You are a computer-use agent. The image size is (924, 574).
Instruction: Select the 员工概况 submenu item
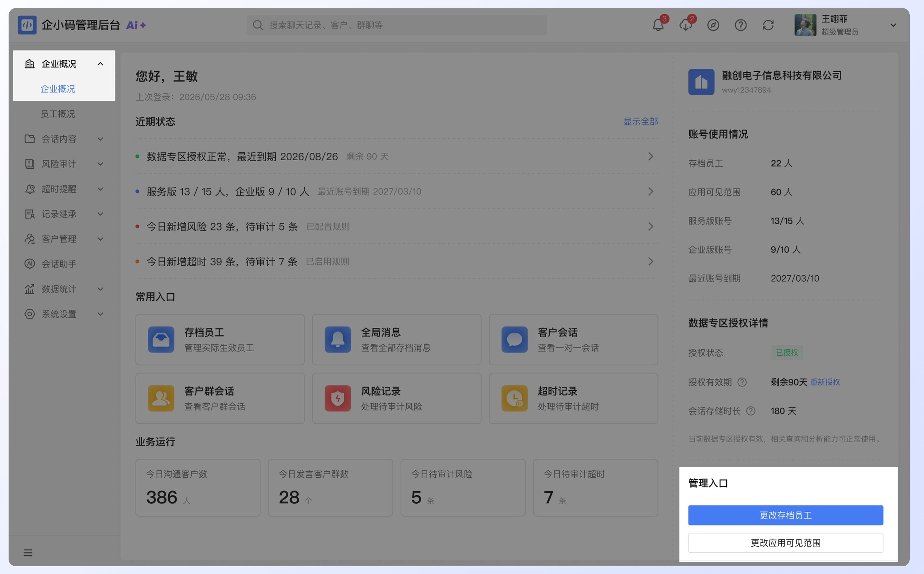coord(58,114)
